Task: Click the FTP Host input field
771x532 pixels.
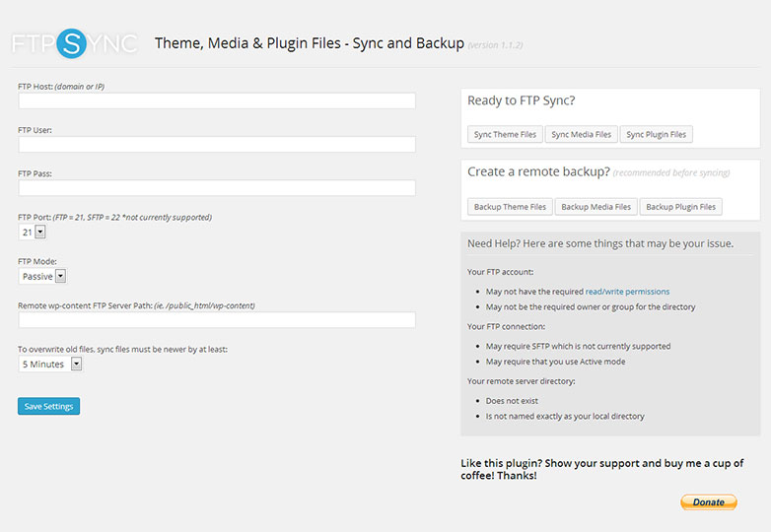Action: [x=217, y=100]
